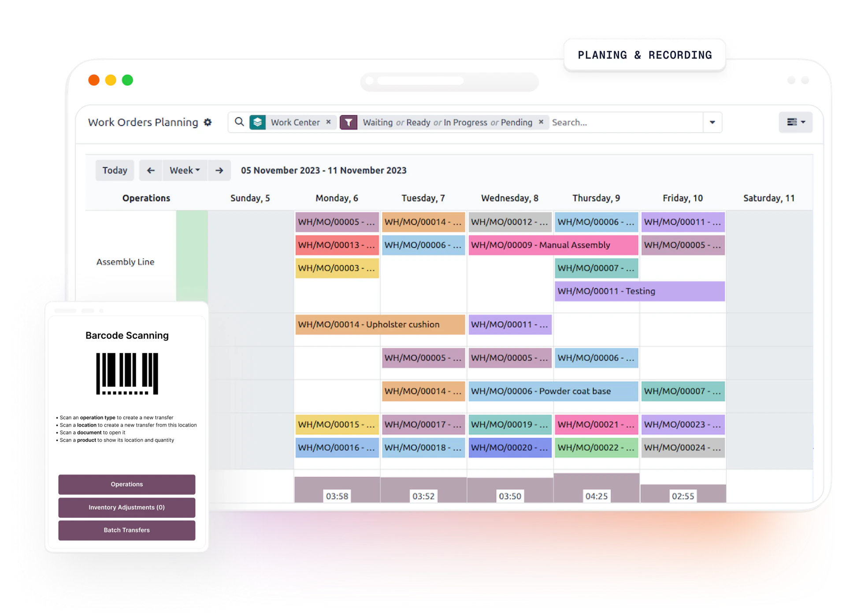This screenshot has width=846, height=616.
Task: Click the yellow window minimize dot
Action: (111, 80)
